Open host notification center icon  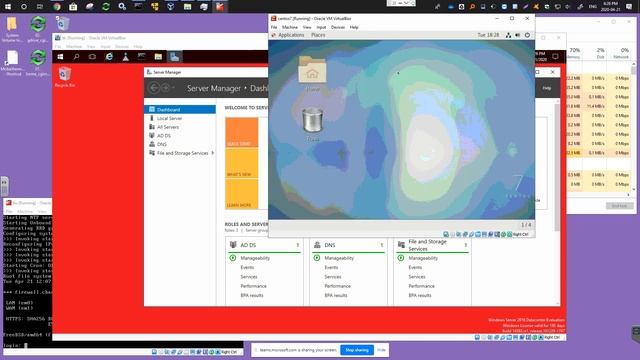click(x=629, y=7)
